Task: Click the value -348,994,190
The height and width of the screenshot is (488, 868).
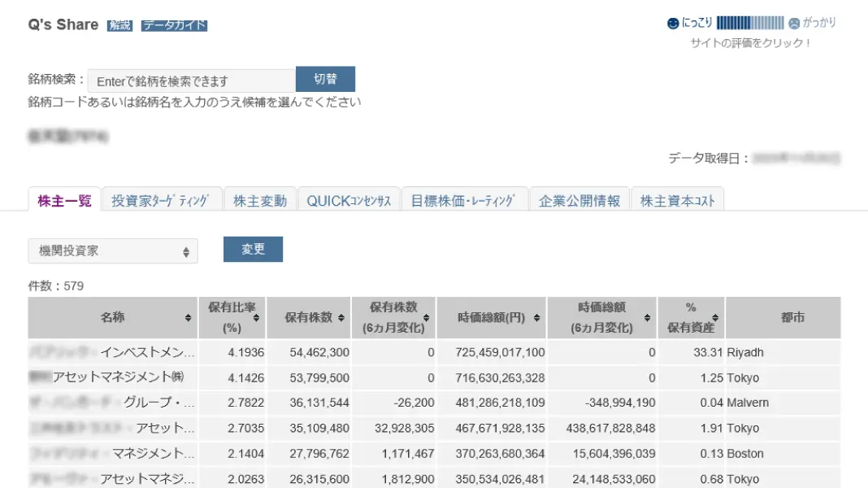Action: click(x=620, y=403)
